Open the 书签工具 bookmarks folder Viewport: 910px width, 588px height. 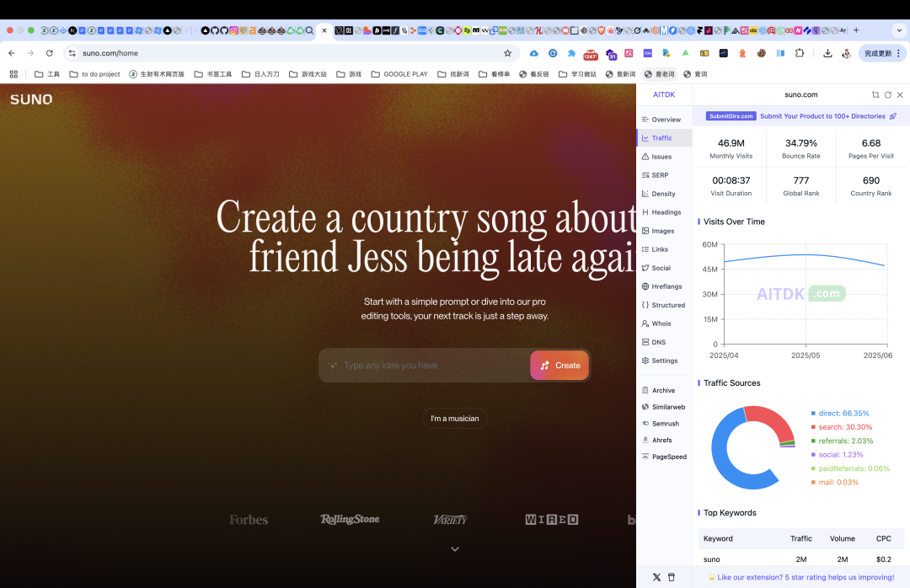click(213, 74)
